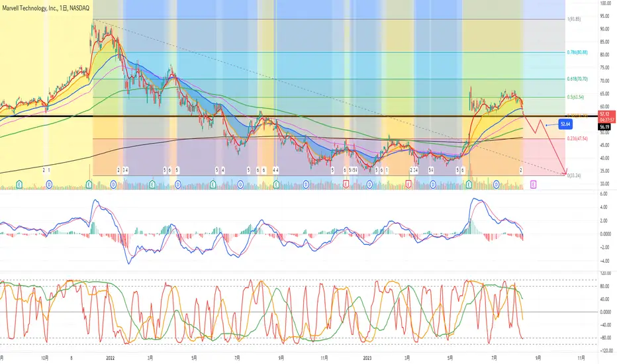Click the green earnings E marker before 2022
Screen dimensions: 617x364
tap(89, 184)
